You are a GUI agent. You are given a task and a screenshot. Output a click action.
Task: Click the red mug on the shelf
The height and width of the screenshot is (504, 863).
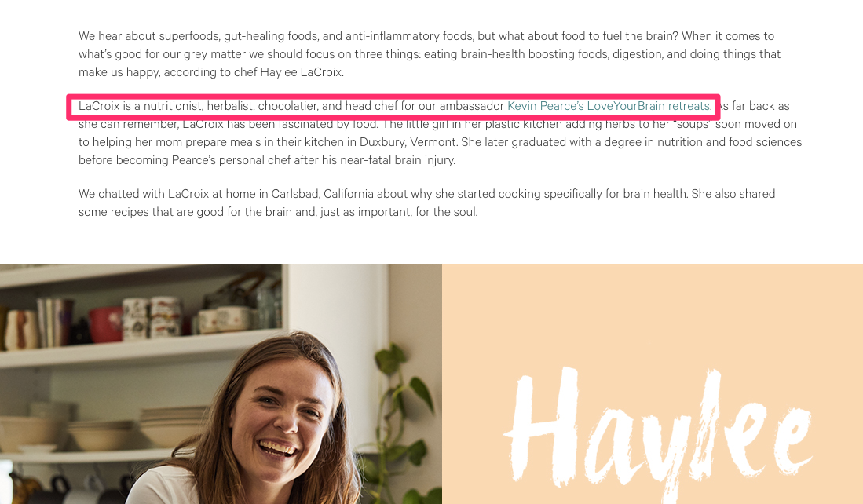tap(106, 325)
